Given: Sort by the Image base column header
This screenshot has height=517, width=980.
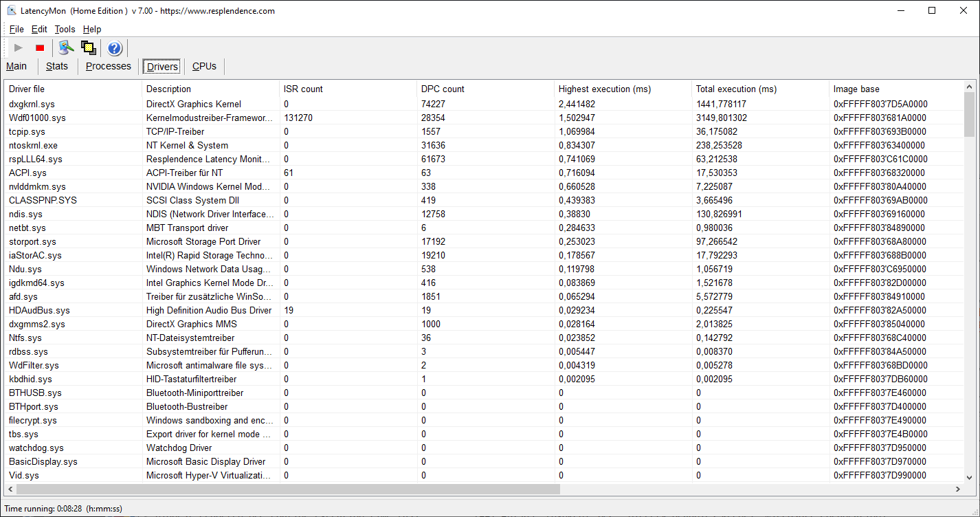Looking at the screenshot, I should (896, 89).
